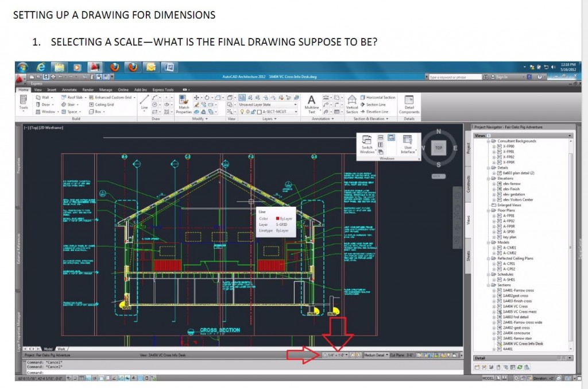588x389 pixels.
Task: Open the Unsaved Layer State dropdown
Action: (x=269, y=105)
